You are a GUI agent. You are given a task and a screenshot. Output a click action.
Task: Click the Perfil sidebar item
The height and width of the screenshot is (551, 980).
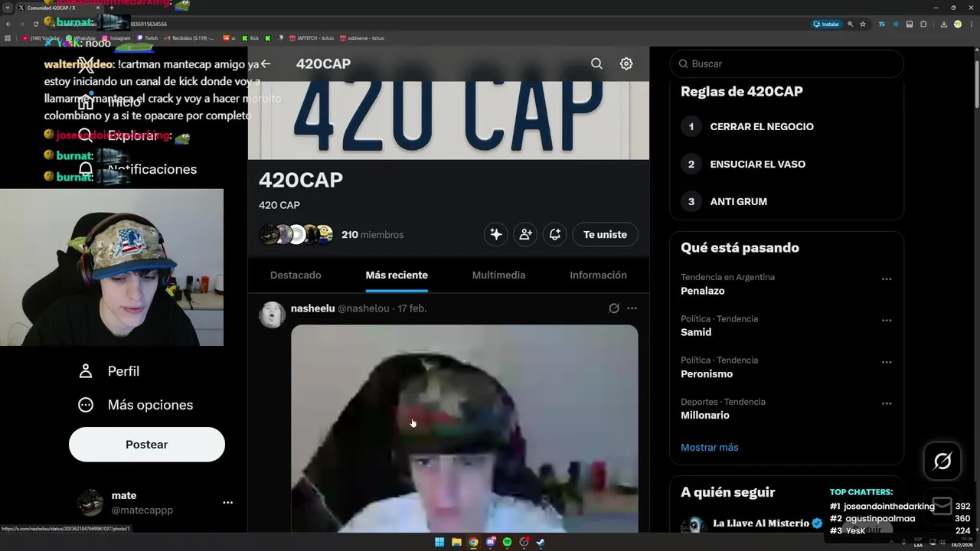[x=109, y=371]
